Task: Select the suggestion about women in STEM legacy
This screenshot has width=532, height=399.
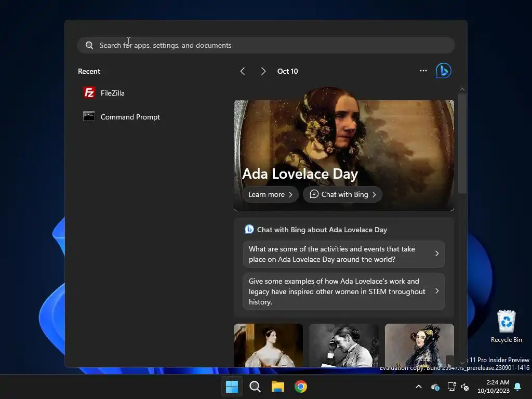Action: coord(344,291)
